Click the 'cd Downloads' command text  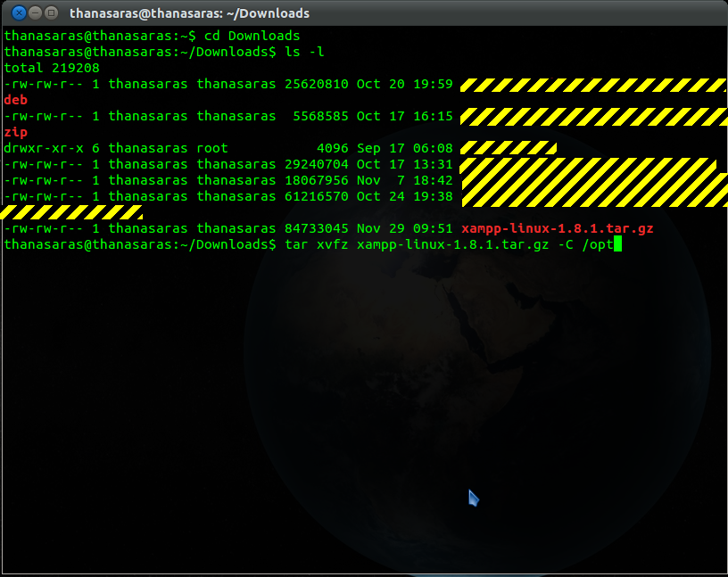pyautogui.click(x=252, y=36)
